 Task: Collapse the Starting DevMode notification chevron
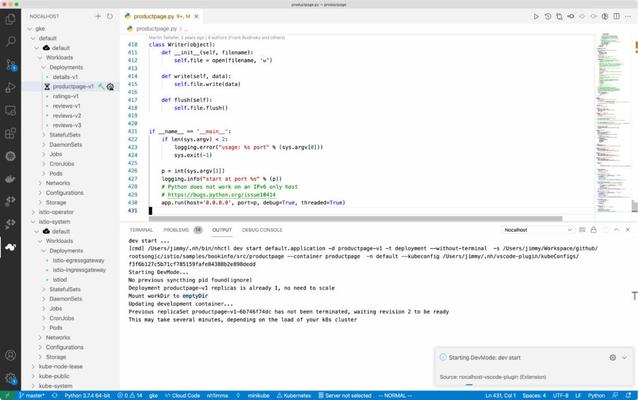(624, 358)
